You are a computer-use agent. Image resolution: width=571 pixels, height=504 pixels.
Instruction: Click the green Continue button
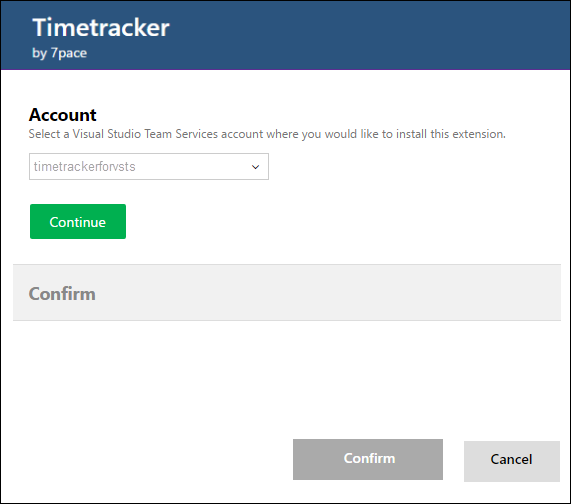click(x=78, y=221)
